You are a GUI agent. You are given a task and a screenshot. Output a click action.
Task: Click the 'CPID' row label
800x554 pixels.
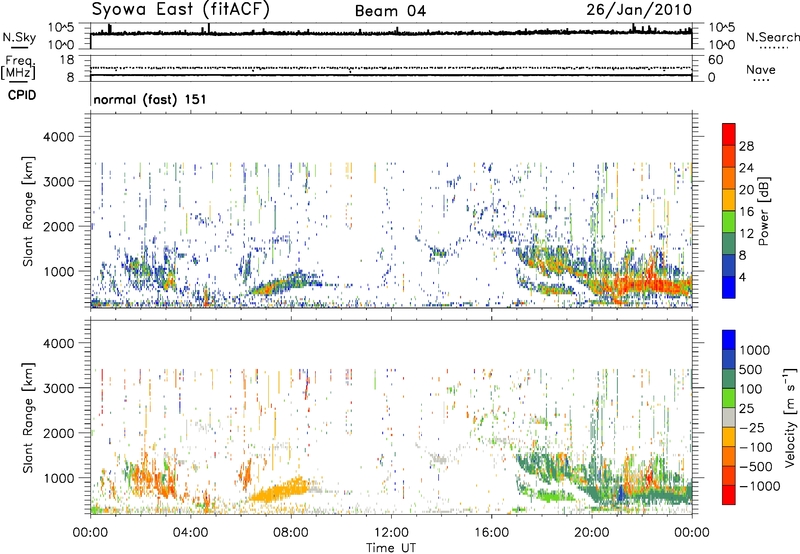coord(22,95)
